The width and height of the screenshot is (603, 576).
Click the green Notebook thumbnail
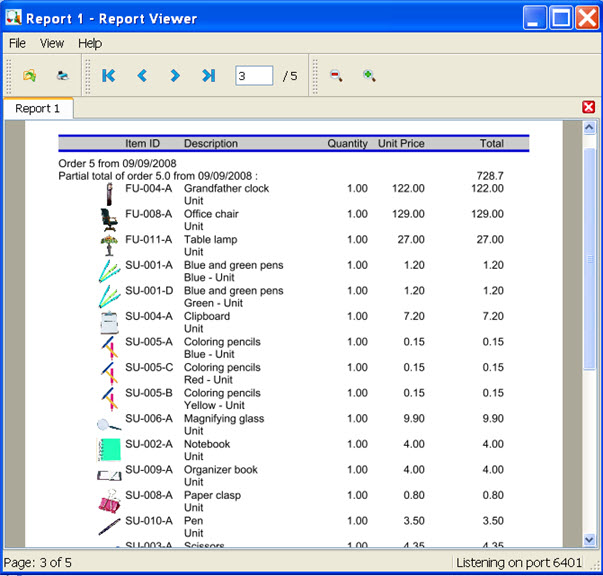pos(109,449)
